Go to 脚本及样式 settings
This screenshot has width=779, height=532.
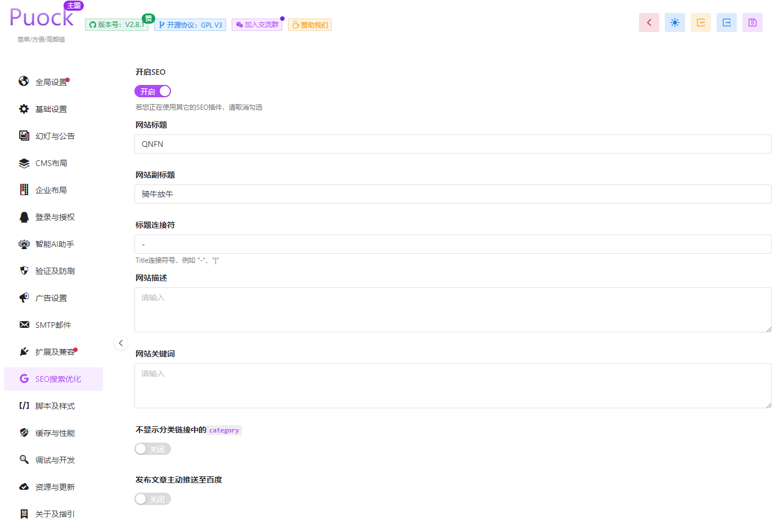tap(55, 406)
